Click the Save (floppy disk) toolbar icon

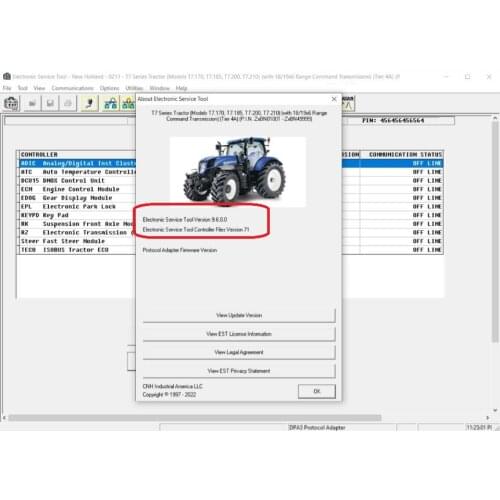tap(50, 103)
